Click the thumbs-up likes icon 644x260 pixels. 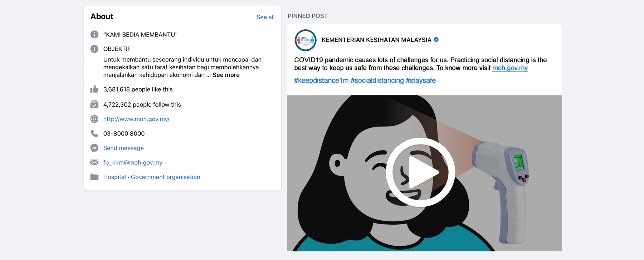(94, 89)
